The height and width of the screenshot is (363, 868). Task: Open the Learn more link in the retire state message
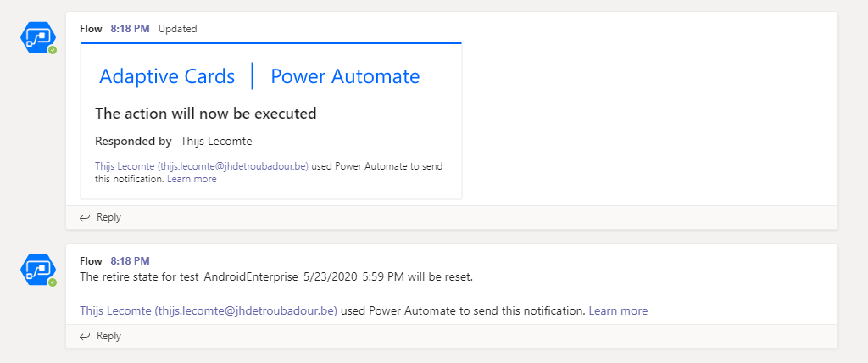click(618, 311)
